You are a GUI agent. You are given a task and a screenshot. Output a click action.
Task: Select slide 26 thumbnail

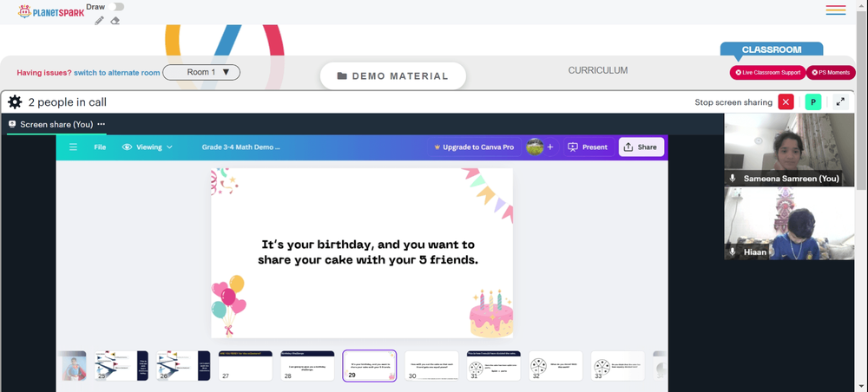pos(183,365)
